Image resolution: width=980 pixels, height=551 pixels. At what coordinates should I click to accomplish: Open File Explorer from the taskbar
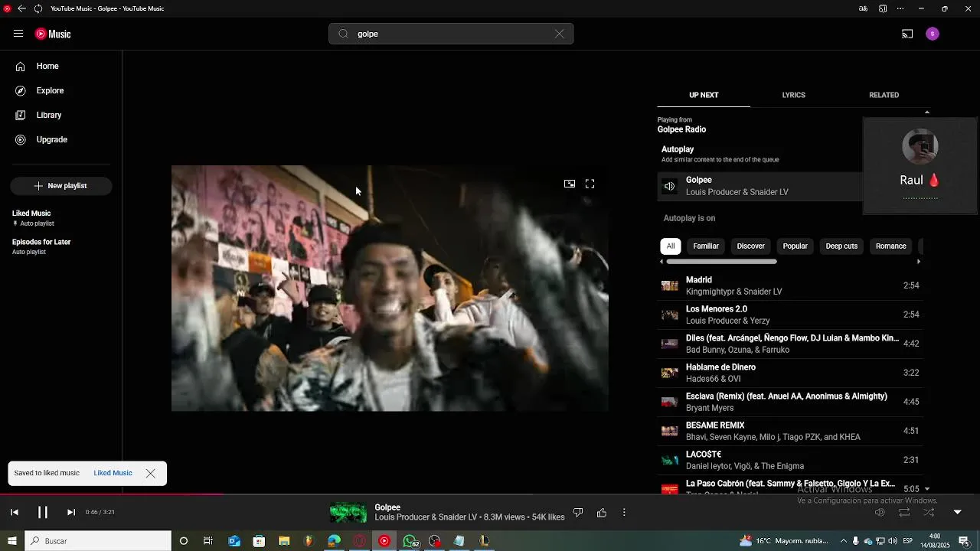click(x=284, y=541)
